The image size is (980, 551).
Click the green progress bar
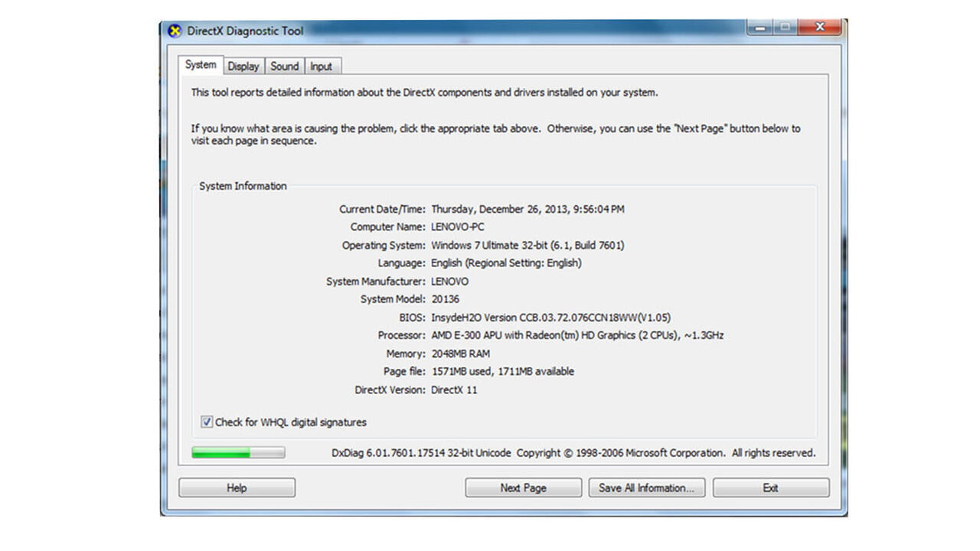238,453
